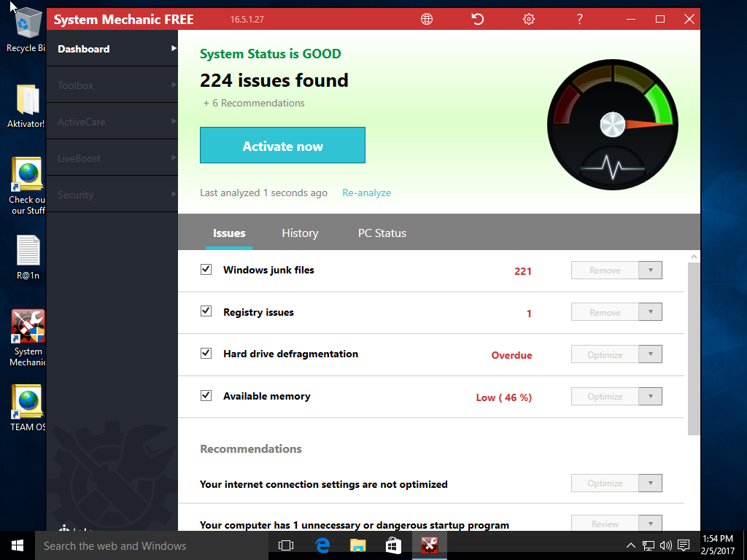Click the Activate now button
This screenshot has width=747, height=560.
point(282,145)
